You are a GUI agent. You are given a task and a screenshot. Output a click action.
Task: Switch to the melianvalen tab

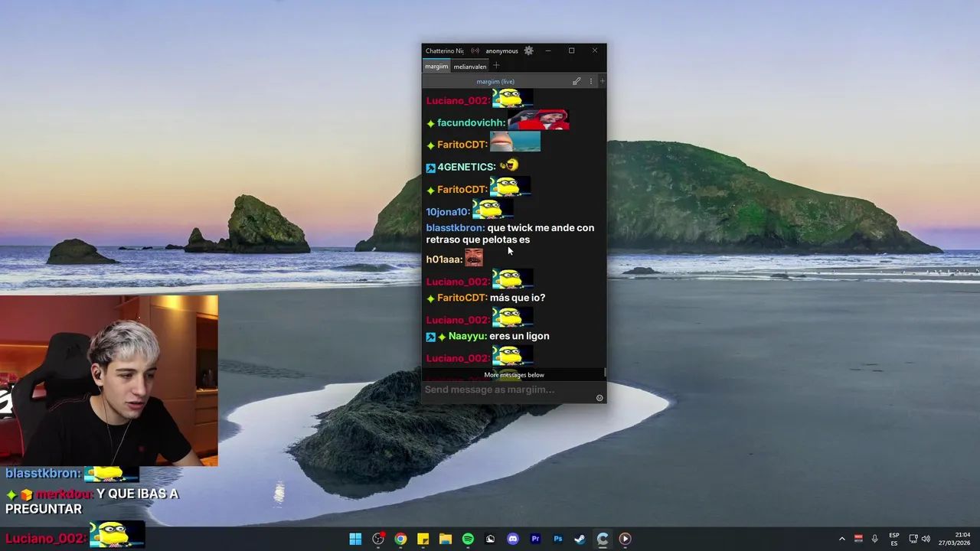469,67
